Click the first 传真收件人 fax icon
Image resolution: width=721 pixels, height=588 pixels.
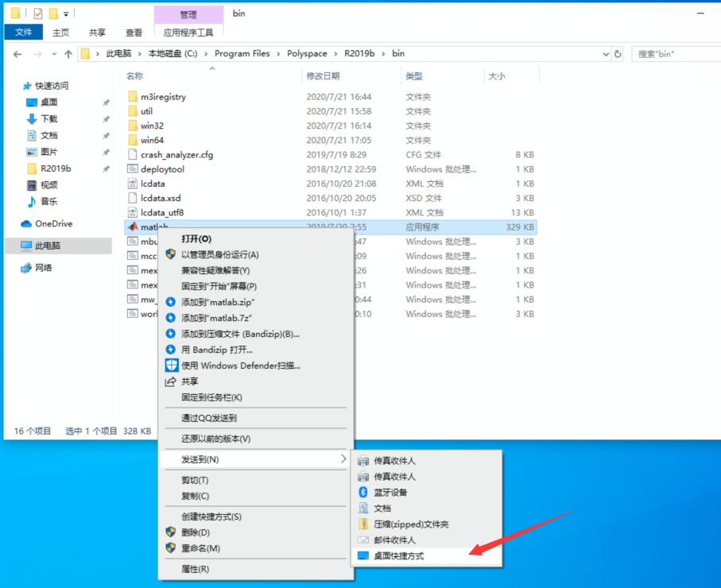click(x=363, y=460)
